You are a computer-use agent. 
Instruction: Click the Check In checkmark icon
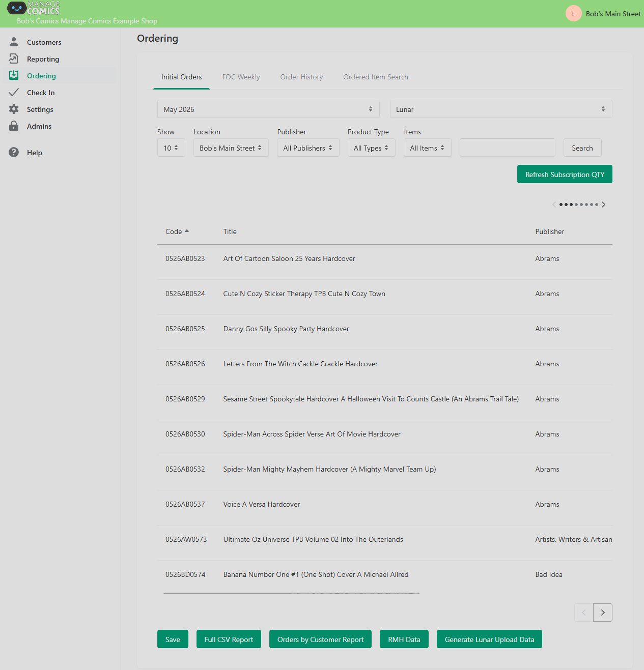14,92
